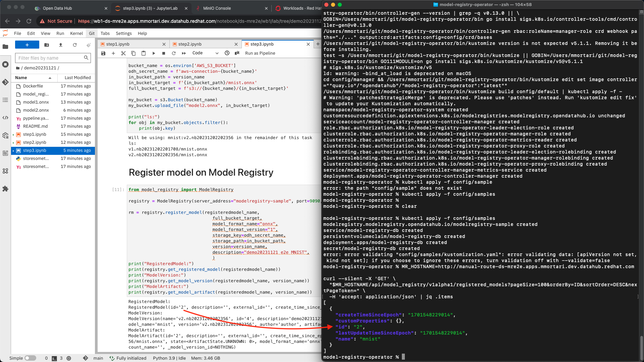Open the Kernel menu
Image resolution: width=644 pixels, height=362 pixels.
(76, 34)
